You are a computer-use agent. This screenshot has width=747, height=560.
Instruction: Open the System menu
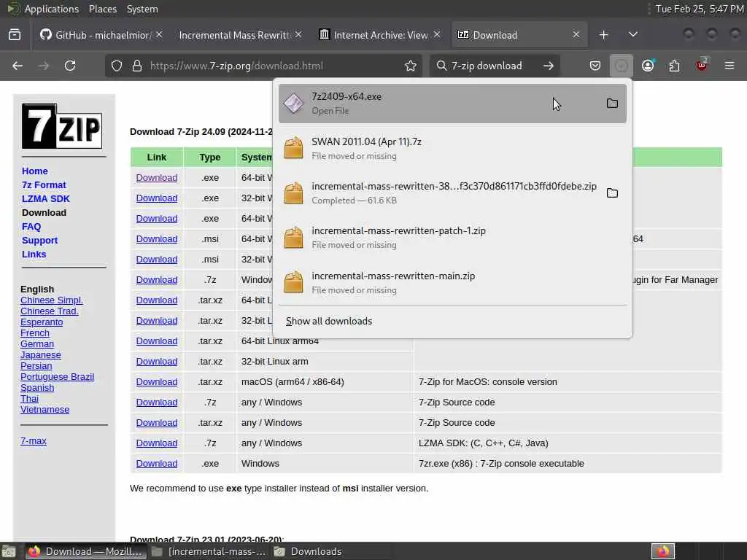coord(142,9)
